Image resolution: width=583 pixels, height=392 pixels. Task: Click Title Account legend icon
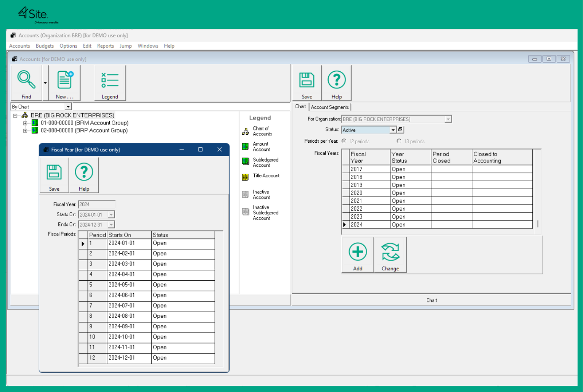[x=245, y=177]
